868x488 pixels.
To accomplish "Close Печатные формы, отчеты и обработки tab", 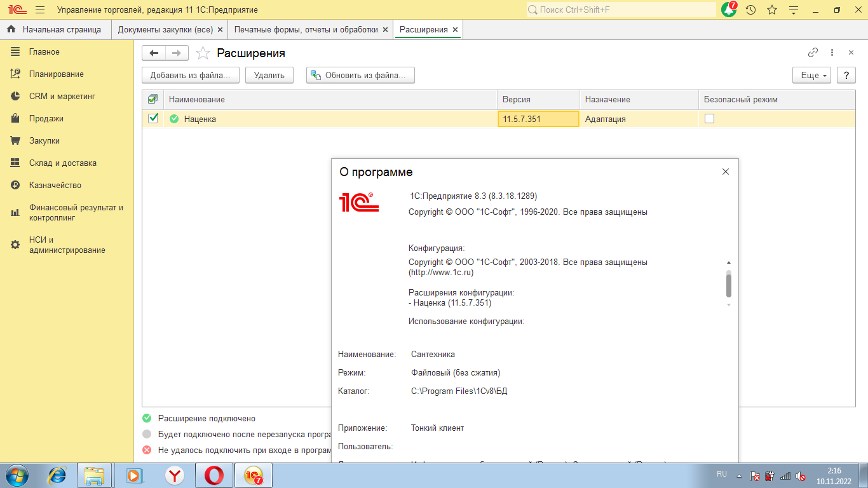I will [x=385, y=30].
